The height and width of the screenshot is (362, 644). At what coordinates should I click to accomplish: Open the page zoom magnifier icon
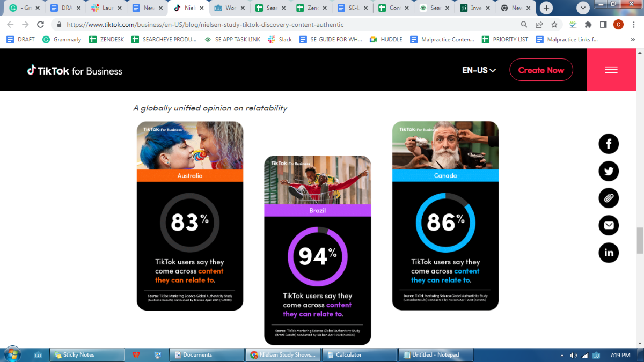click(524, 25)
